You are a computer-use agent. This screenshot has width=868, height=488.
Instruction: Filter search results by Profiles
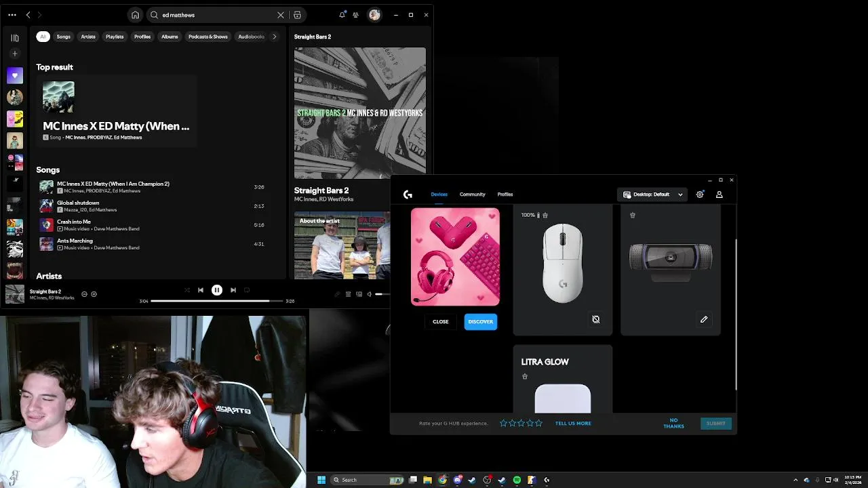click(142, 37)
